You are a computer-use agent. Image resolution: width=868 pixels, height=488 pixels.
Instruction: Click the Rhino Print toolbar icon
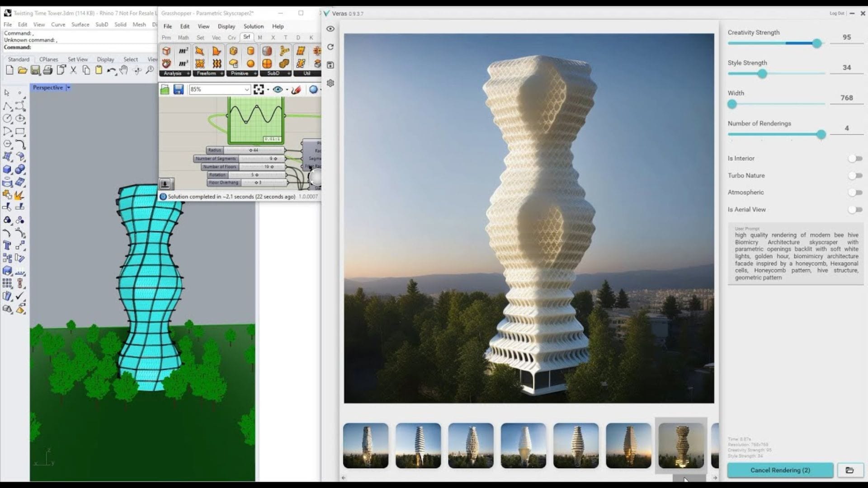(x=48, y=70)
